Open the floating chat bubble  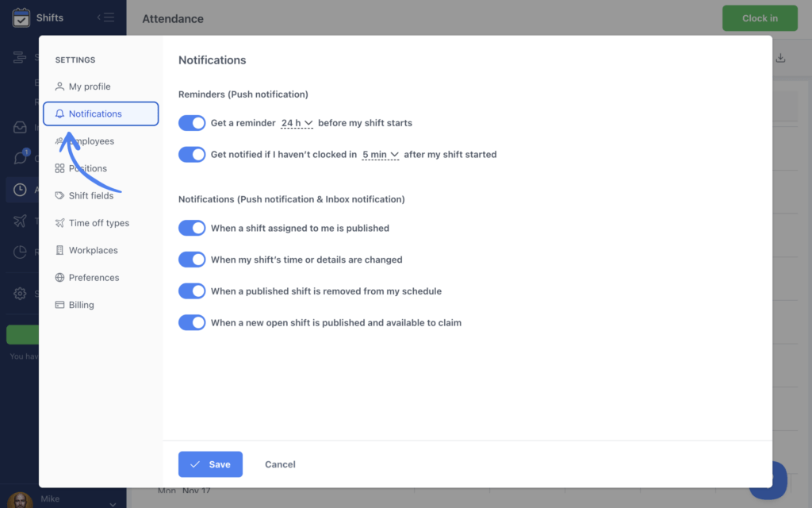(x=766, y=479)
